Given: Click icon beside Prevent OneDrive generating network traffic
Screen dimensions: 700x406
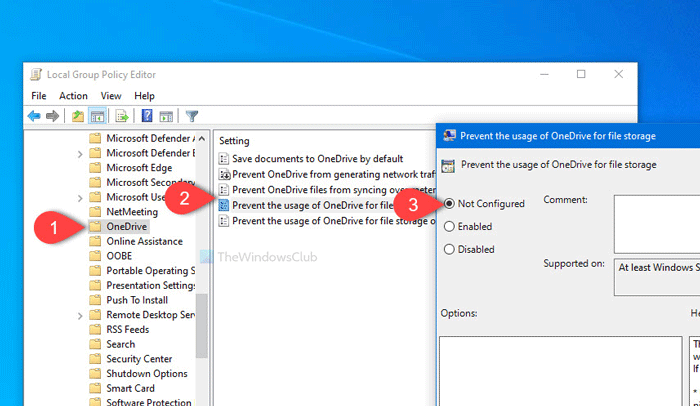Looking at the screenshot, I should click(224, 174).
